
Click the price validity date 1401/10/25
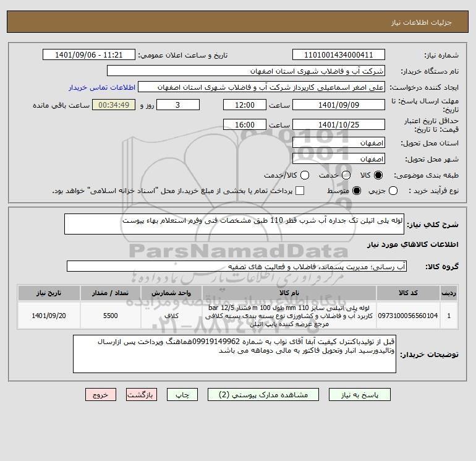(339, 124)
